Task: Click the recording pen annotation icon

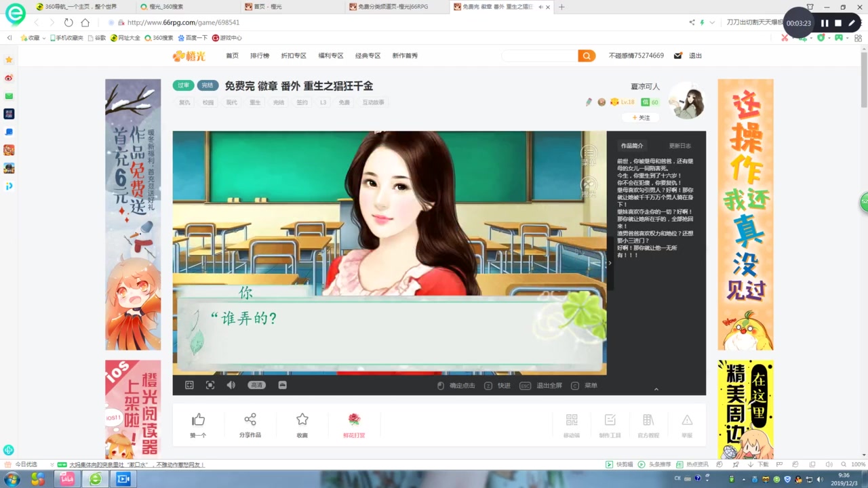Action: 852,23
